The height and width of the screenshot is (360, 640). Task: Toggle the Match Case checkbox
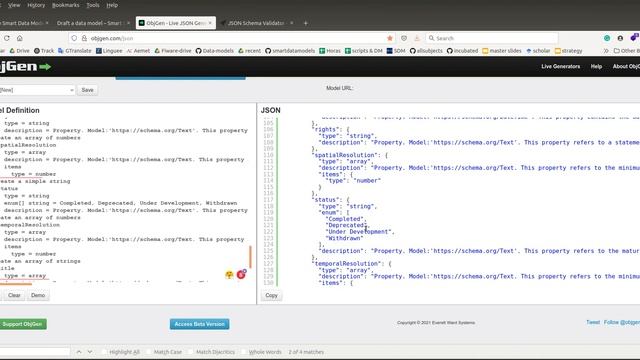[149, 351]
